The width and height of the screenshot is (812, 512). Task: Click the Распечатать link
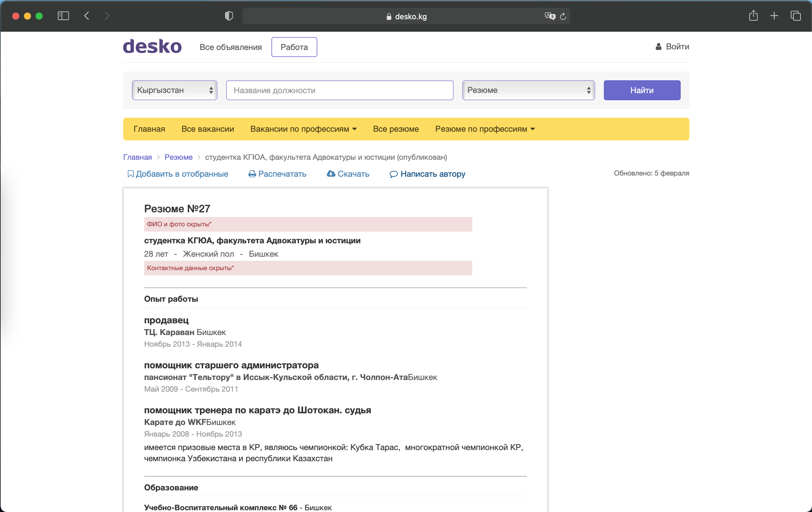(x=282, y=174)
